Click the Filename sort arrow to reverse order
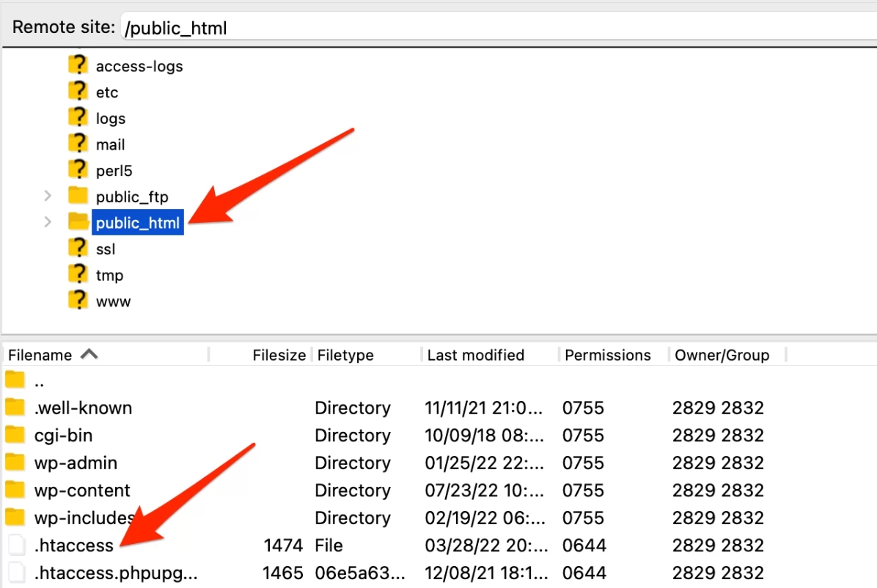The height and width of the screenshot is (588, 877). [x=88, y=354]
